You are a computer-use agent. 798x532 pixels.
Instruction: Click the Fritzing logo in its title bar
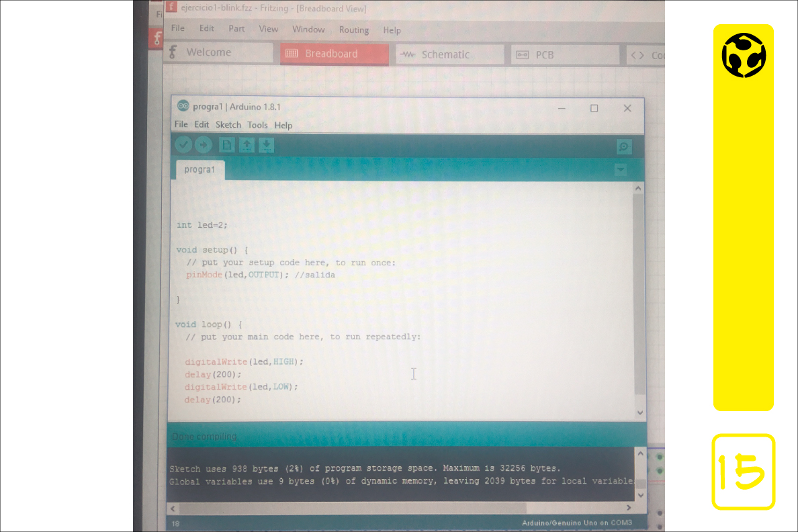pyautogui.click(x=171, y=7)
